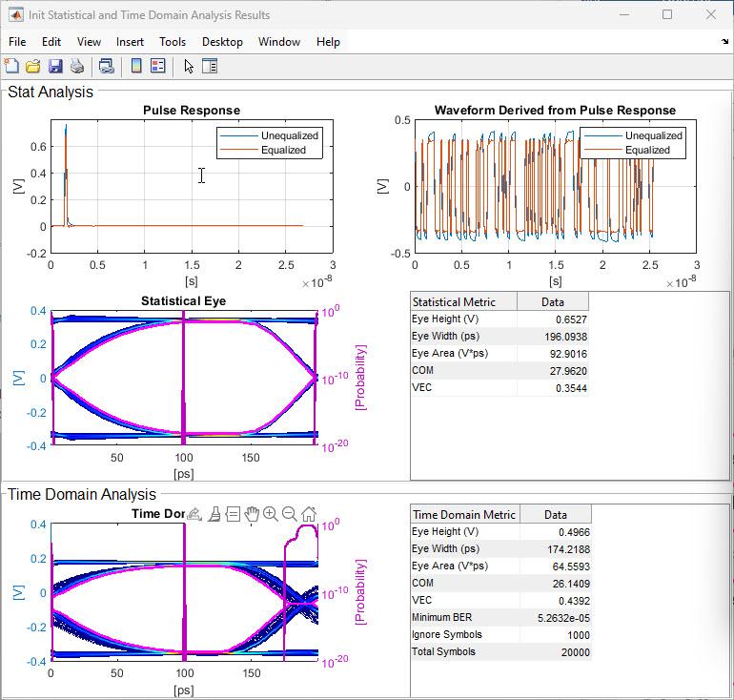Restore the view with the home icon

pyautogui.click(x=308, y=514)
